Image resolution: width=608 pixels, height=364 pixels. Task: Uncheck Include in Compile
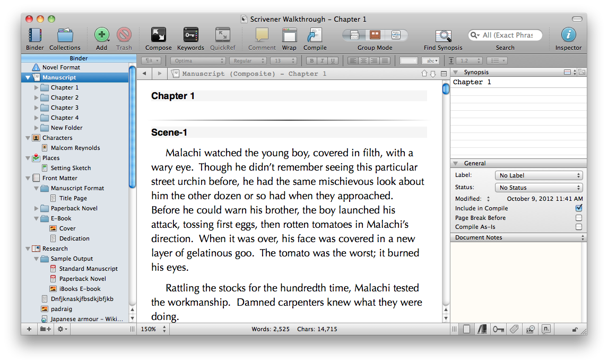coord(578,208)
